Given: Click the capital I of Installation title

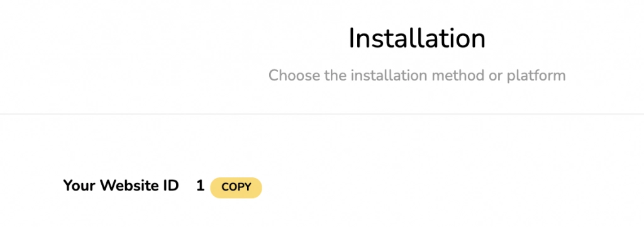Looking at the screenshot, I should (352, 39).
